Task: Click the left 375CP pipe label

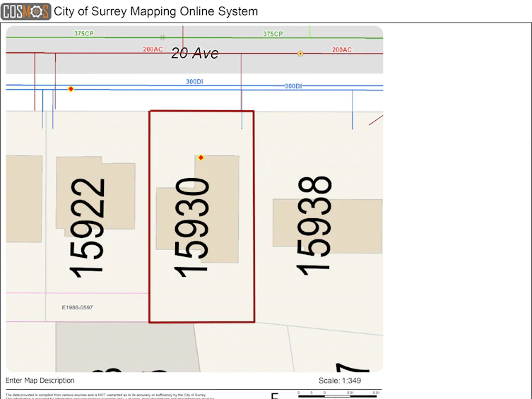Action: pyautogui.click(x=84, y=34)
